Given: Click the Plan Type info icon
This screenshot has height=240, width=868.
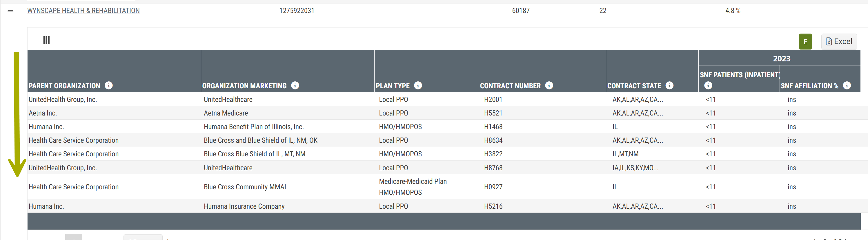Looking at the screenshot, I should click(418, 85).
